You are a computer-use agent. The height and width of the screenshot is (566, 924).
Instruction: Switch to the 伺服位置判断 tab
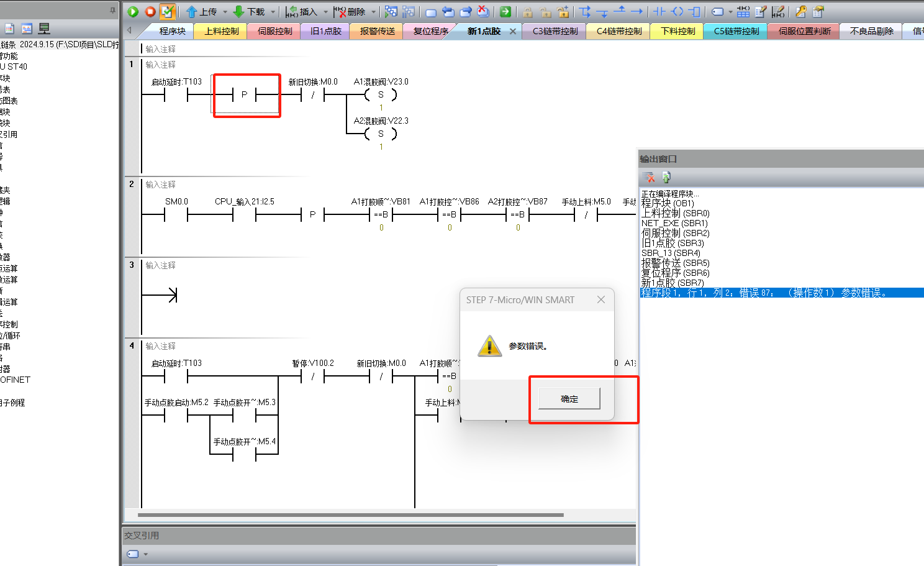point(805,31)
